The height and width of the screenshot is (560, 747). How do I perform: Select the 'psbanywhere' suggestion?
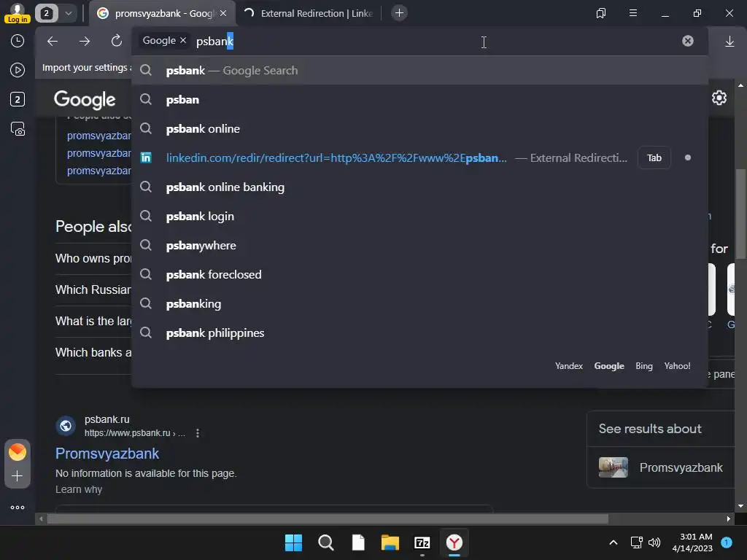[419, 245]
